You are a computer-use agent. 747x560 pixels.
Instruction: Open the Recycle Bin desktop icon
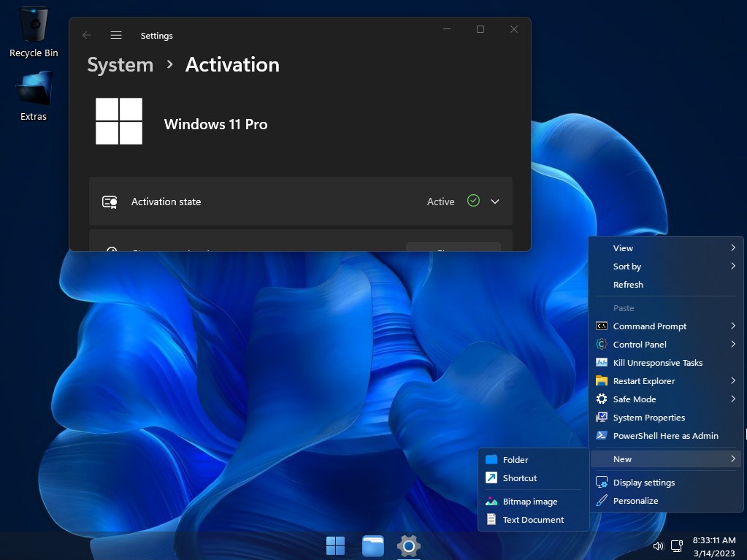click(34, 32)
